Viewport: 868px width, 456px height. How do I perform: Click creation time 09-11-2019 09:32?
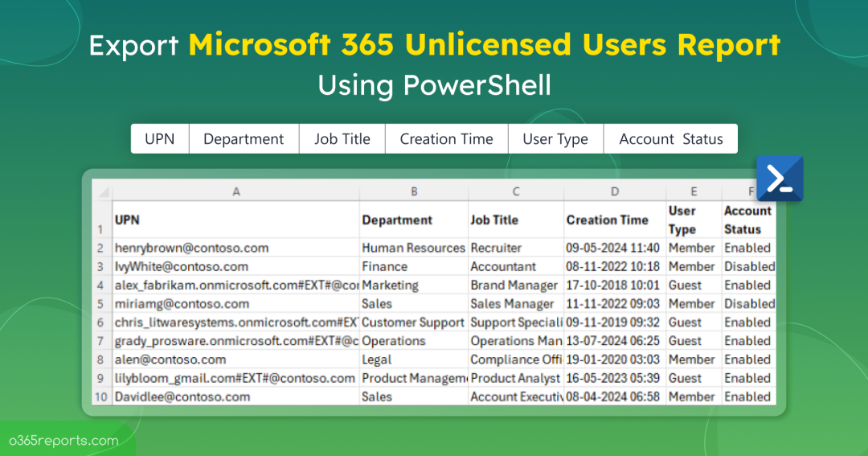coord(615,322)
